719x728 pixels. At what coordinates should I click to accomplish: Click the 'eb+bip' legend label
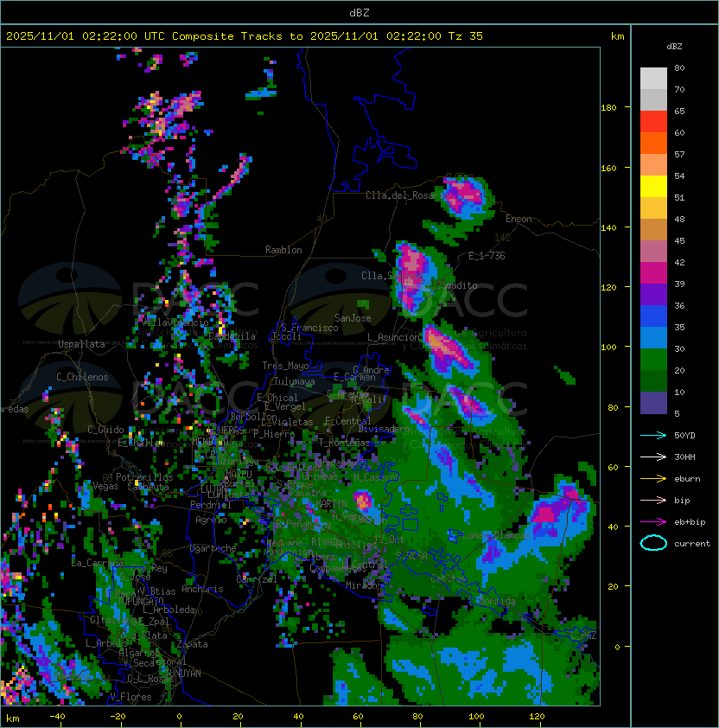[690, 522]
